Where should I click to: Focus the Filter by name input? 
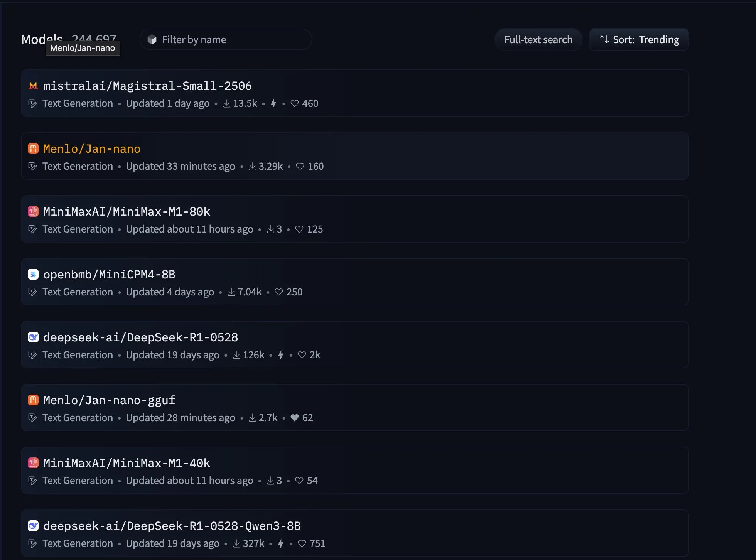click(226, 39)
